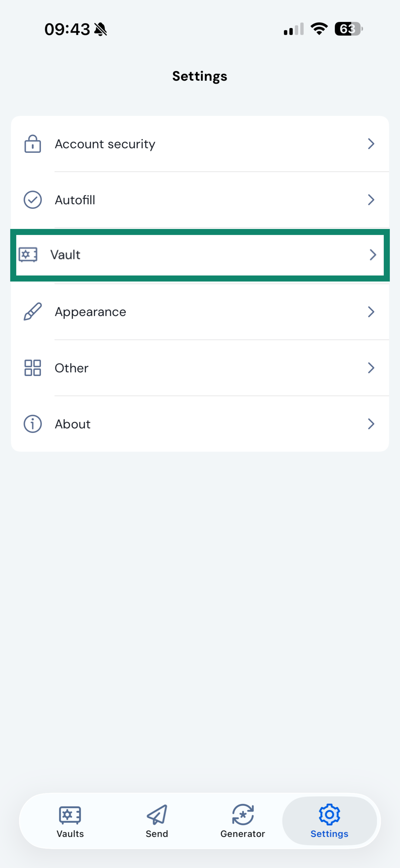Open Appearance with its chevron arrow
This screenshot has width=400, height=868.
371,312
